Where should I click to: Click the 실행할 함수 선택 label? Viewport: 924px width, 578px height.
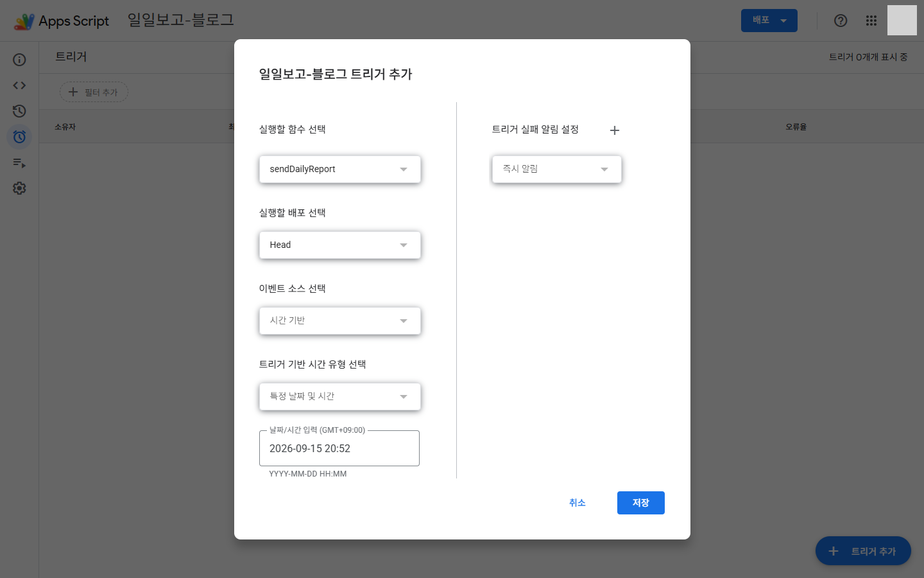click(293, 130)
